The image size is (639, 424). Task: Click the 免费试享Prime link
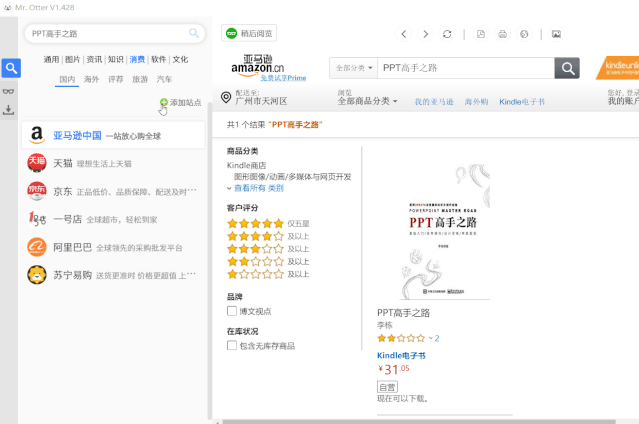click(283, 78)
